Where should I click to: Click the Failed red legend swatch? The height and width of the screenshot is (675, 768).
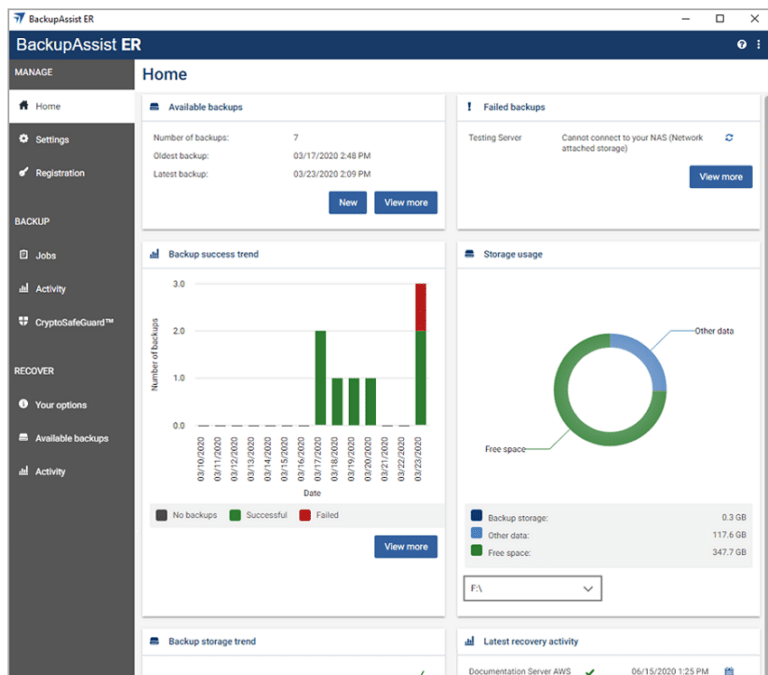click(x=305, y=515)
